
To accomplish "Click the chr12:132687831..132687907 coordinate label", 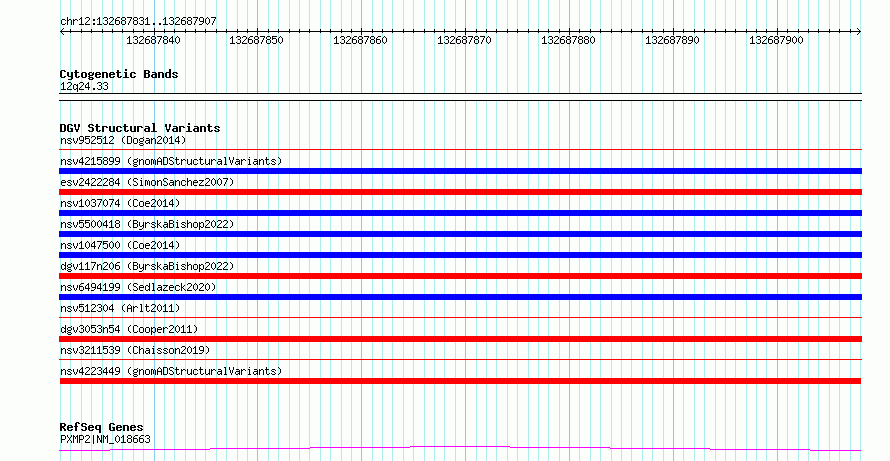I will [138, 22].
